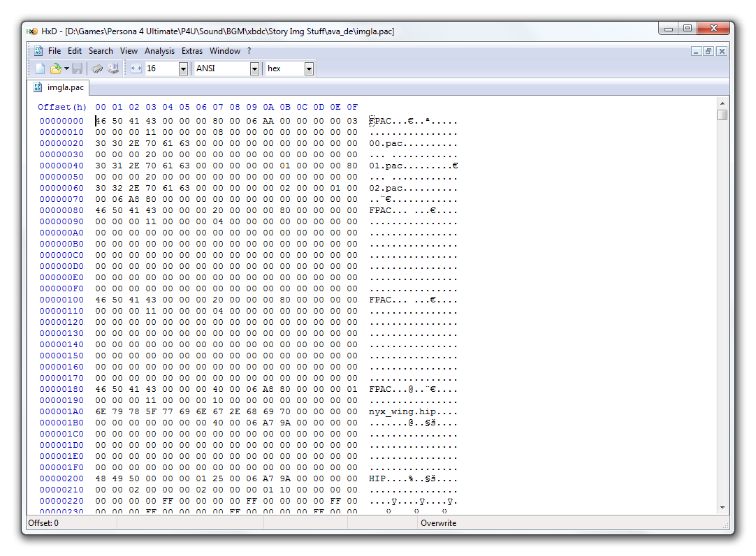Select the imgla.pac document tab
This screenshot has height=556, width=756.
[x=59, y=87]
